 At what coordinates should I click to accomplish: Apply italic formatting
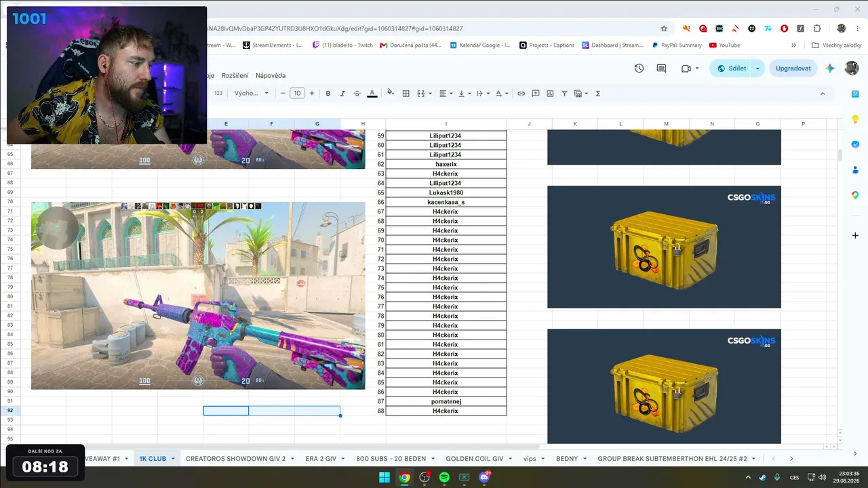(342, 94)
